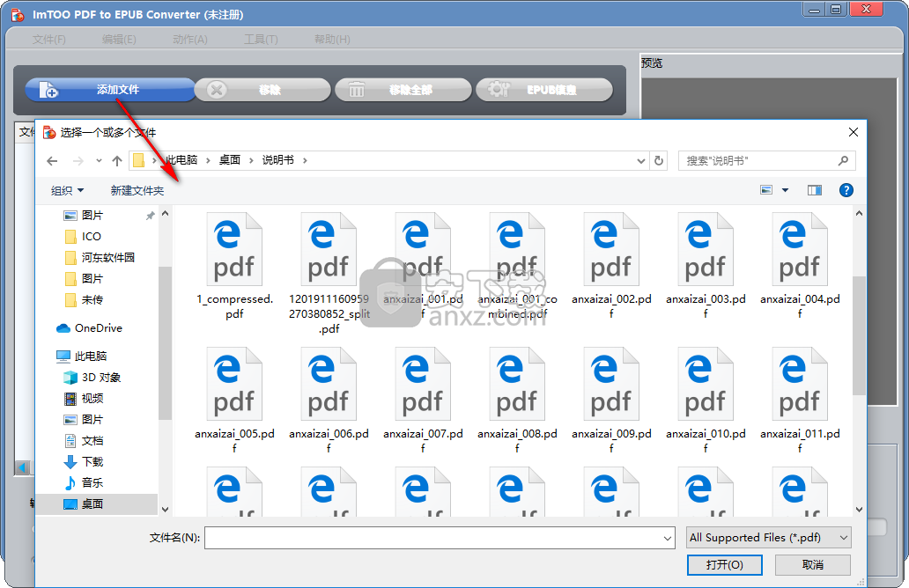Open the 动作(A) menu
The image size is (909, 588).
click(190, 40)
